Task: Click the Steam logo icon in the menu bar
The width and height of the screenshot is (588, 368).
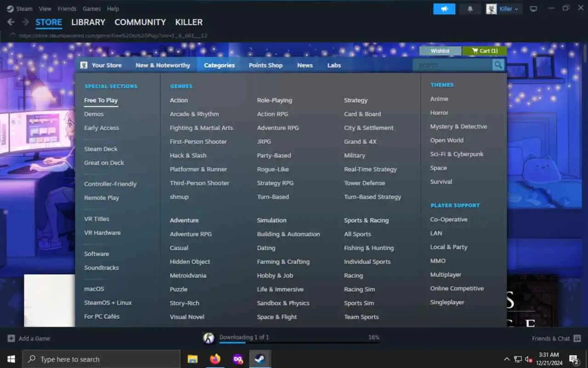Action: click(x=10, y=9)
